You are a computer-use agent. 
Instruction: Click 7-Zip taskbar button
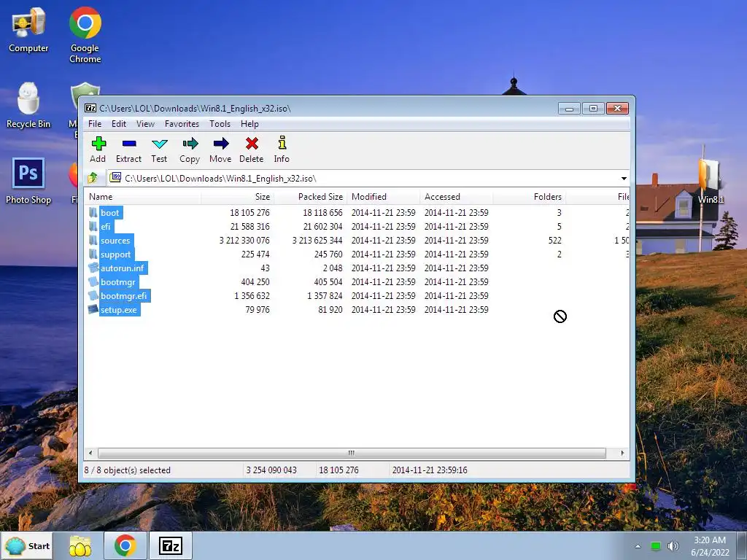click(x=171, y=545)
